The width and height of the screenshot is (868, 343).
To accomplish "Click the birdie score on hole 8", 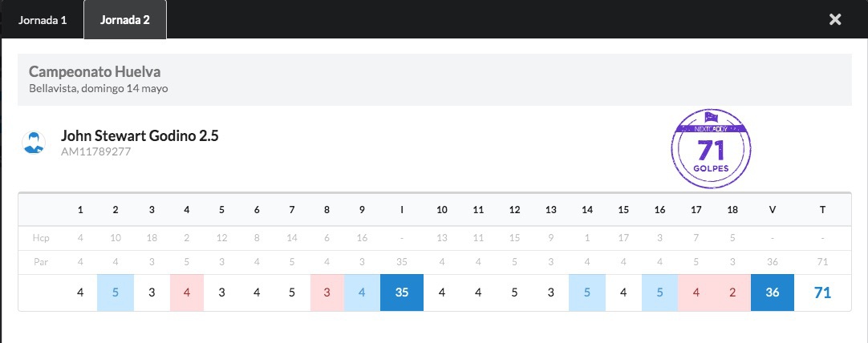I will coord(327,292).
